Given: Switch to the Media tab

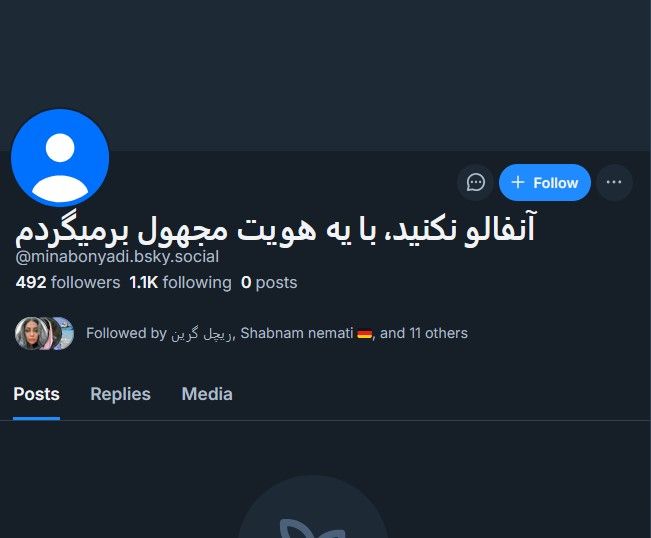Looking at the screenshot, I should coord(207,394).
